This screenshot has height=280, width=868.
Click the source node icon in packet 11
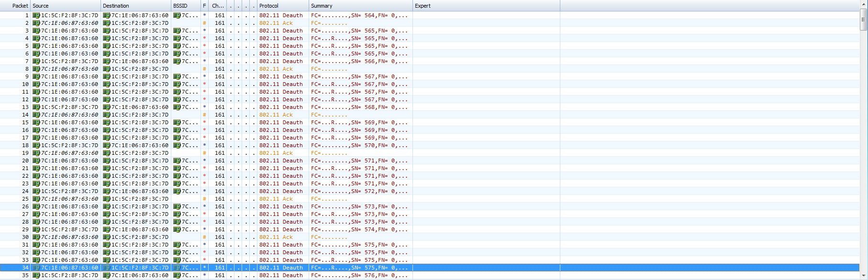coord(36,92)
